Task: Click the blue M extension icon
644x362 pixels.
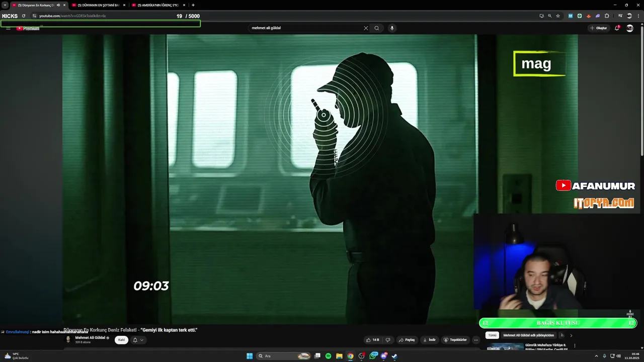Action: [x=571, y=16]
